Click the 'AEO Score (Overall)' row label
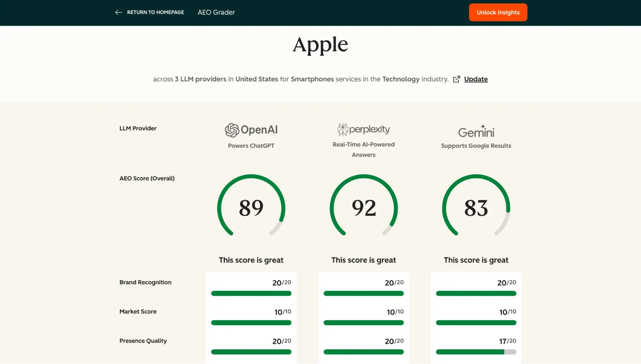 (147, 178)
